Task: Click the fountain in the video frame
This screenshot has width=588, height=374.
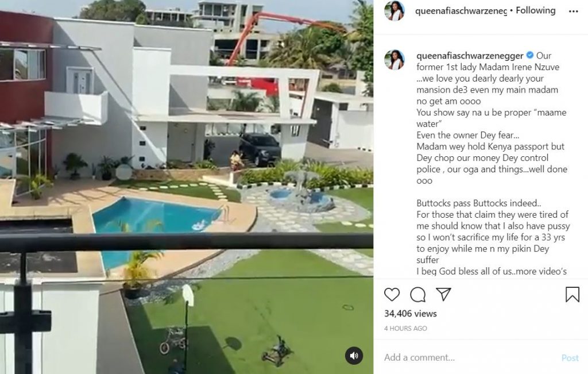Action: [300, 195]
